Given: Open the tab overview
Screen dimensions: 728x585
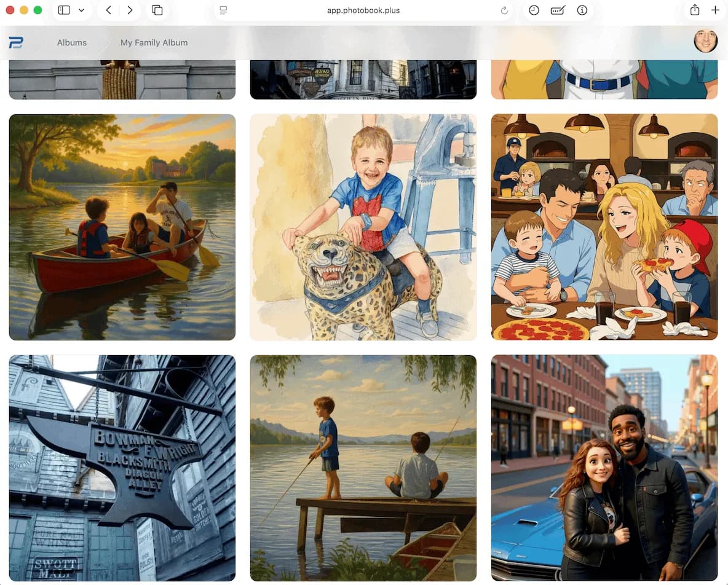Looking at the screenshot, I should coord(157,10).
